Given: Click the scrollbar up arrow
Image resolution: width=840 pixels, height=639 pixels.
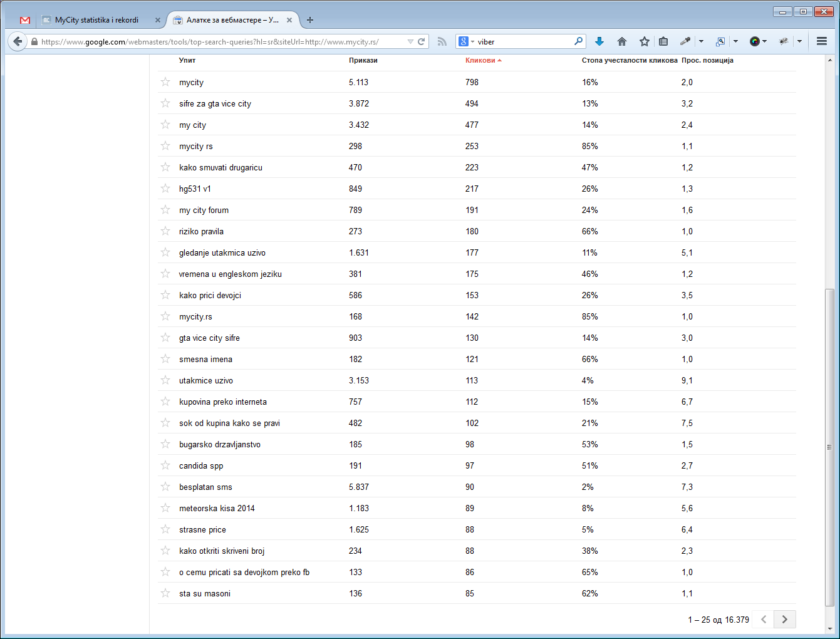Looking at the screenshot, I should (x=829, y=61).
